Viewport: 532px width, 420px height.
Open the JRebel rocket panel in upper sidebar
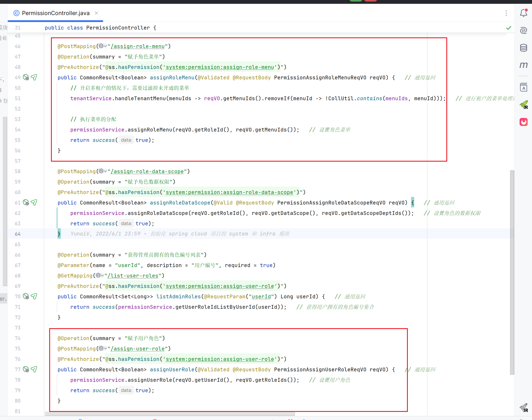[524, 105]
